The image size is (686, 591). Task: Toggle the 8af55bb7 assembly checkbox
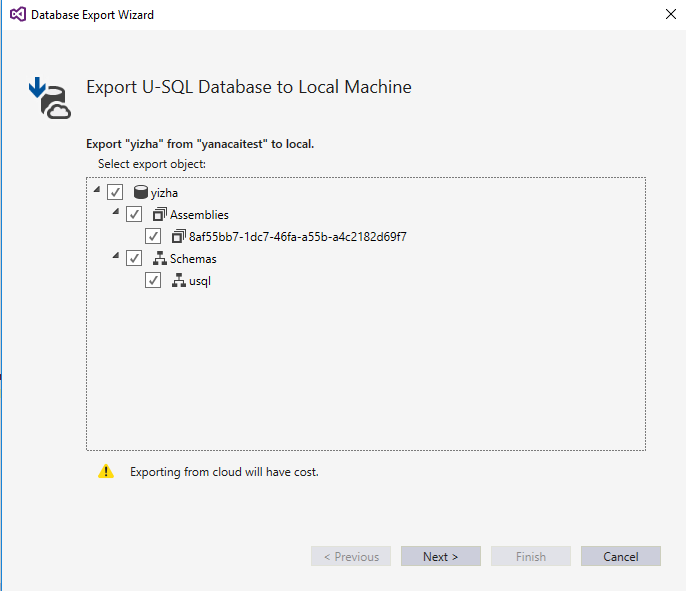(153, 236)
